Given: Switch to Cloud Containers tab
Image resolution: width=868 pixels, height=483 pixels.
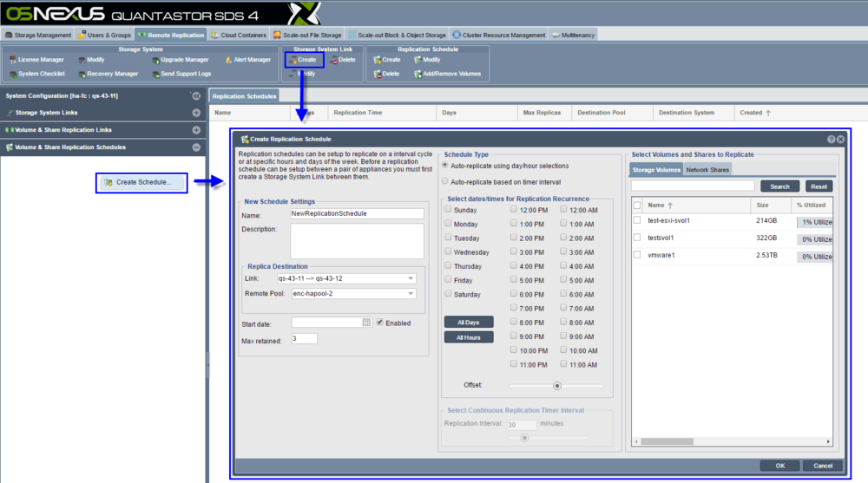Looking at the screenshot, I should point(238,35).
